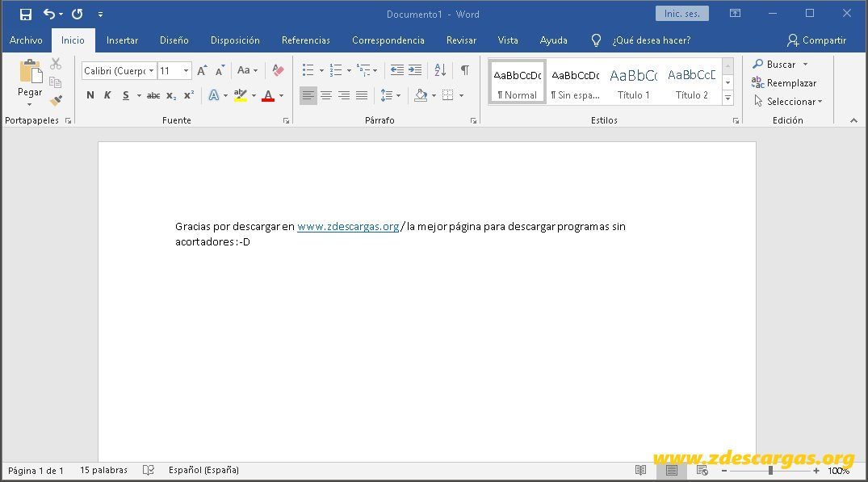This screenshot has height=482, width=868.
Task: Customize the Quick Access Toolbar dropdown
Action: point(100,15)
